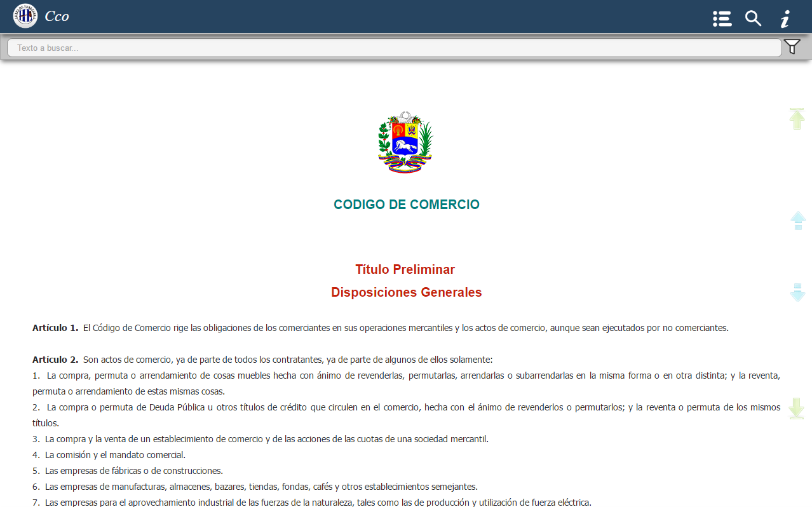The height and width of the screenshot is (507, 812).
Task: Open the info 'i' icon
Action: 785,18
